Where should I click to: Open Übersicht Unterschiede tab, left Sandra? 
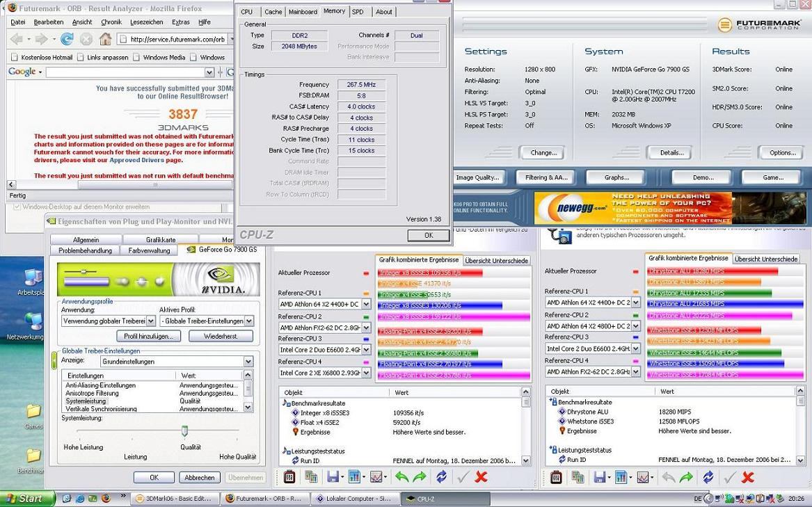click(496, 261)
